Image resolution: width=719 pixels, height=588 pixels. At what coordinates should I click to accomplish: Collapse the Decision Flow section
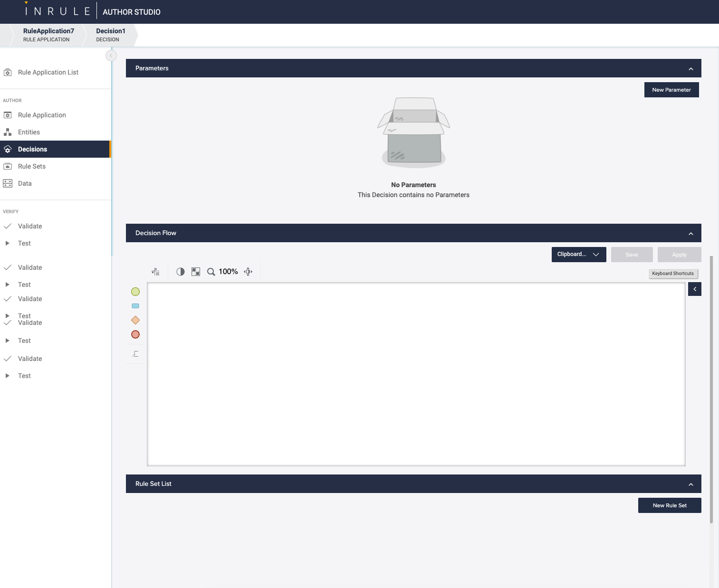coord(690,234)
